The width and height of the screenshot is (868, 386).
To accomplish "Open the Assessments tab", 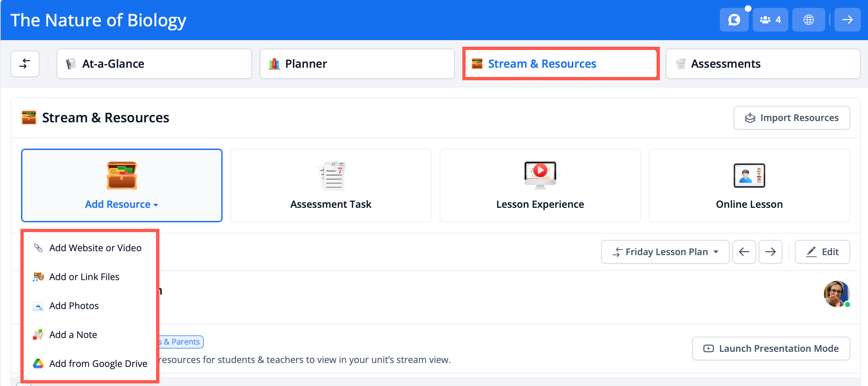I will point(763,63).
